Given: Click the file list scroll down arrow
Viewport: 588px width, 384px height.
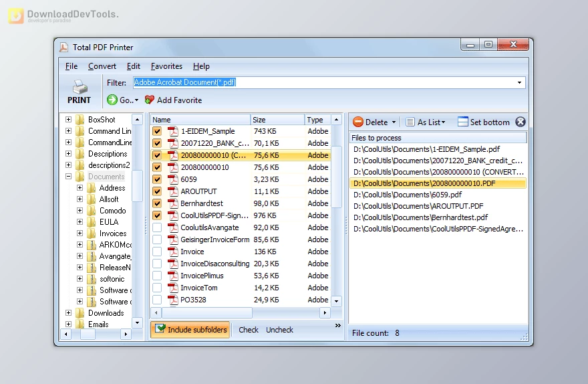Looking at the screenshot, I should (x=336, y=301).
